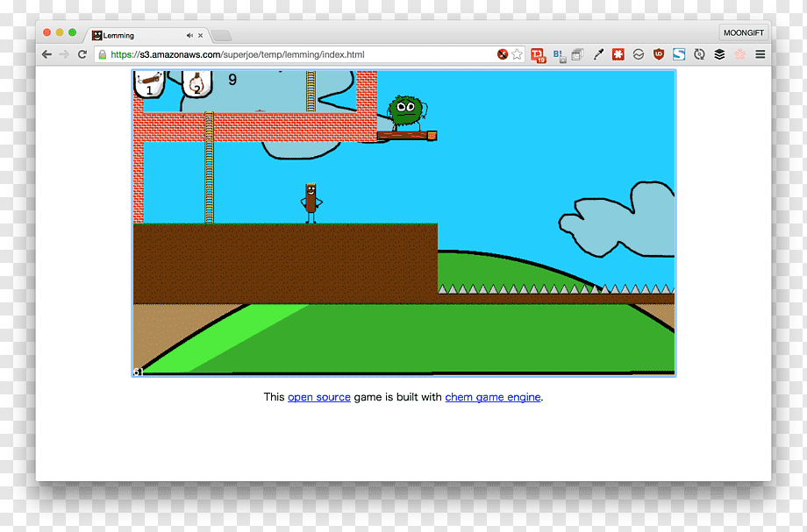This screenshot has width=807, height=532.
Task: Select the plank item slot numbered 1
Action: (x=150, y=84)
